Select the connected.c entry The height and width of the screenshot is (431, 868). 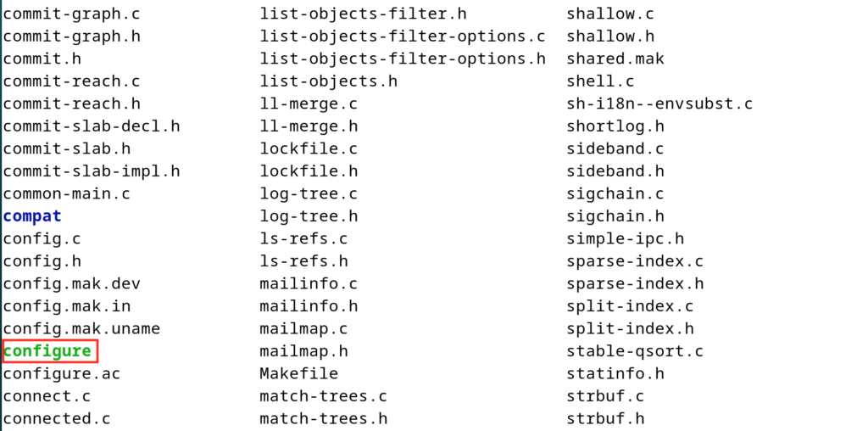tap(57, 418)
